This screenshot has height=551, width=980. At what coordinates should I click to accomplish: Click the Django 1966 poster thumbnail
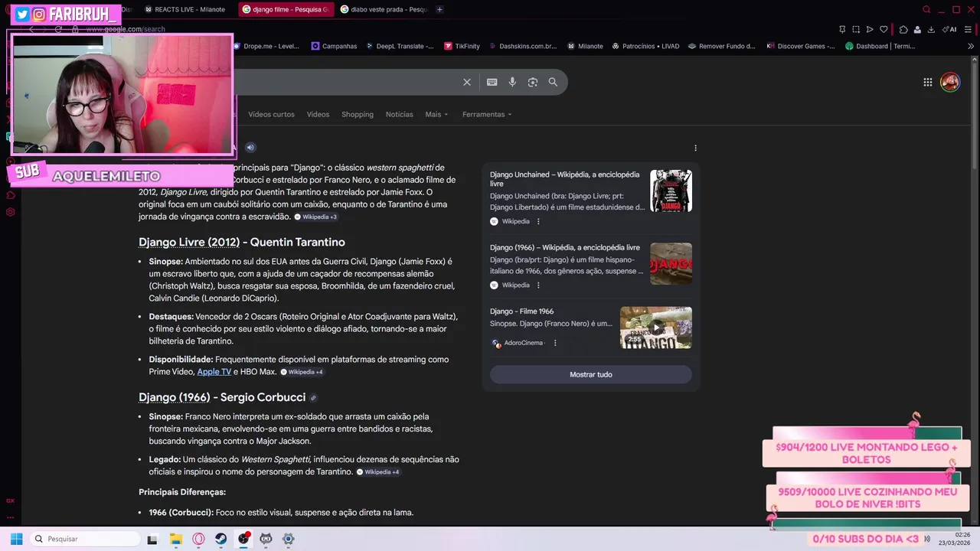point(671,263)
